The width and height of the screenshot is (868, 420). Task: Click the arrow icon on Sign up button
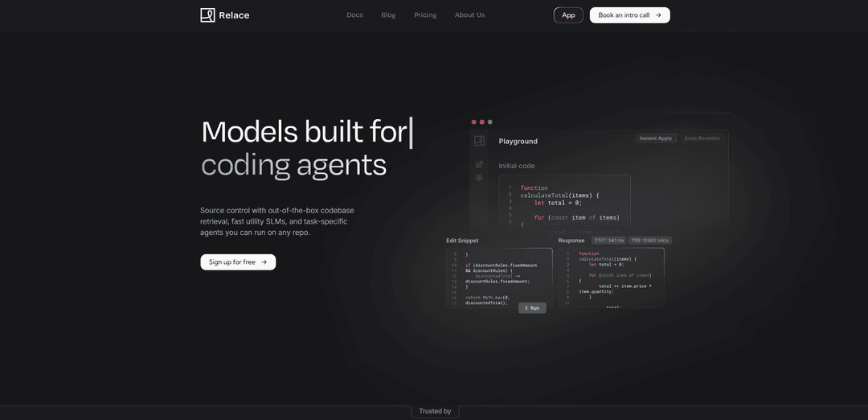pyautogui.click(x=264, y=262)
